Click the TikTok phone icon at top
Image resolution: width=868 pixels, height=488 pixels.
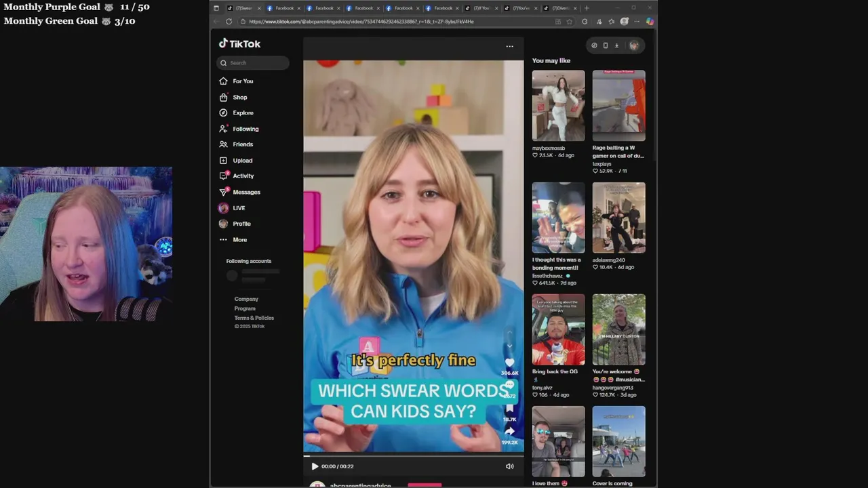(x=606, y=45)
